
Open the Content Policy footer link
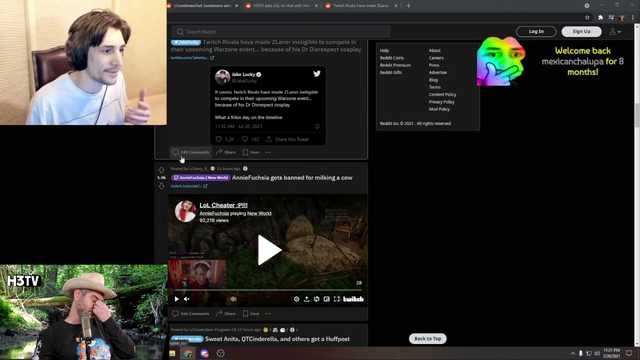442,95
